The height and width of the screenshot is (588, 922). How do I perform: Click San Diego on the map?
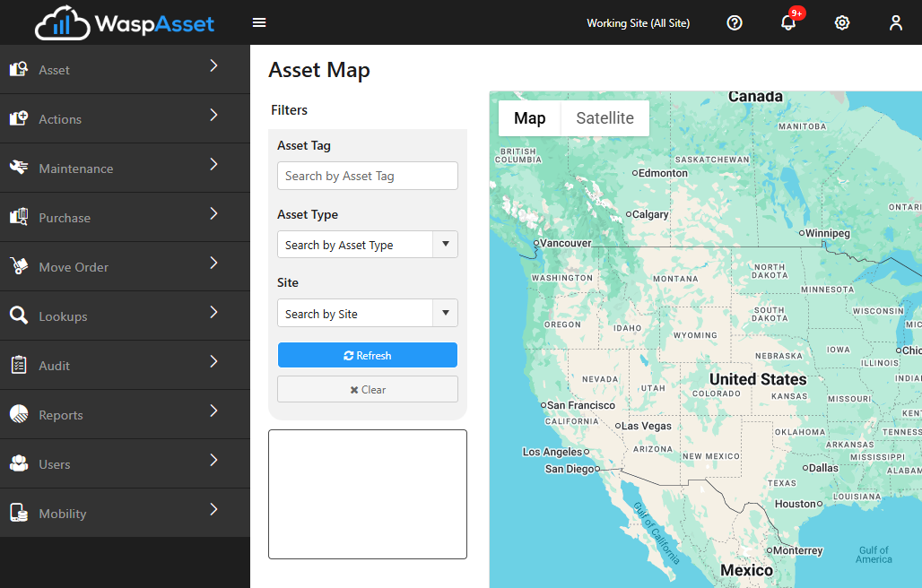pyautogui.click(x=572, y=469)
